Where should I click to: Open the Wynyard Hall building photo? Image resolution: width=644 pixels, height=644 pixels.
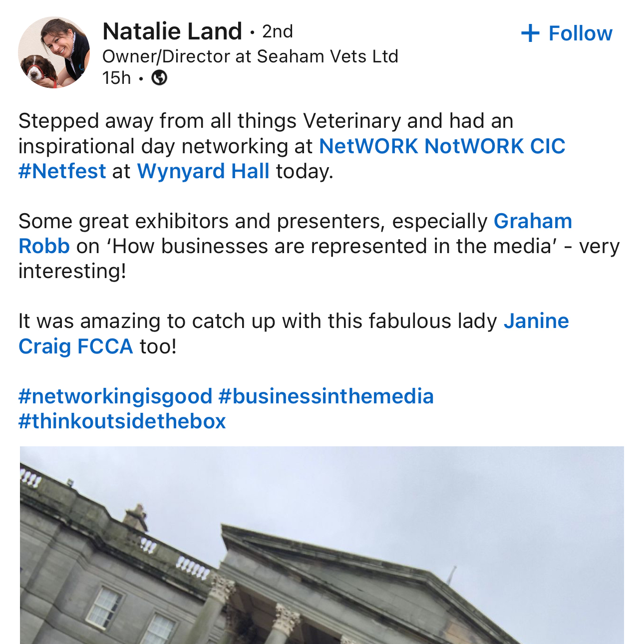click(x=322, y=545)
